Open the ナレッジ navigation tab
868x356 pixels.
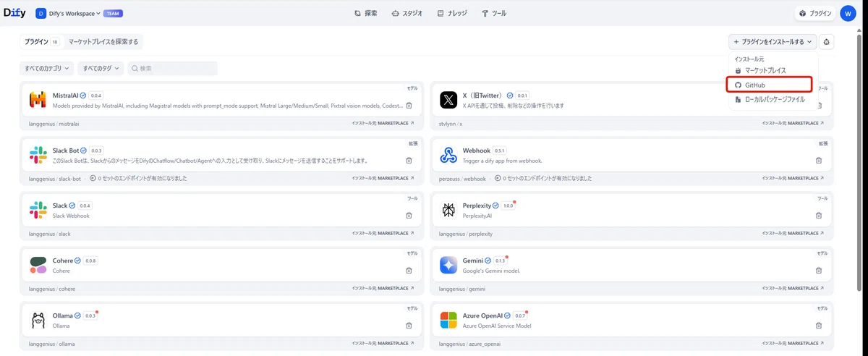452,13
